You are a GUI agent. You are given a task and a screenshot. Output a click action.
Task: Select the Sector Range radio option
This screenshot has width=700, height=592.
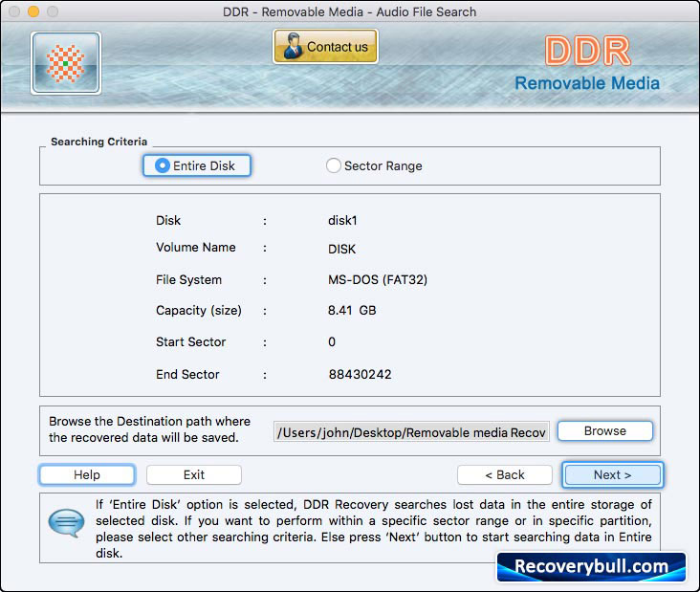tap(374, 165)
